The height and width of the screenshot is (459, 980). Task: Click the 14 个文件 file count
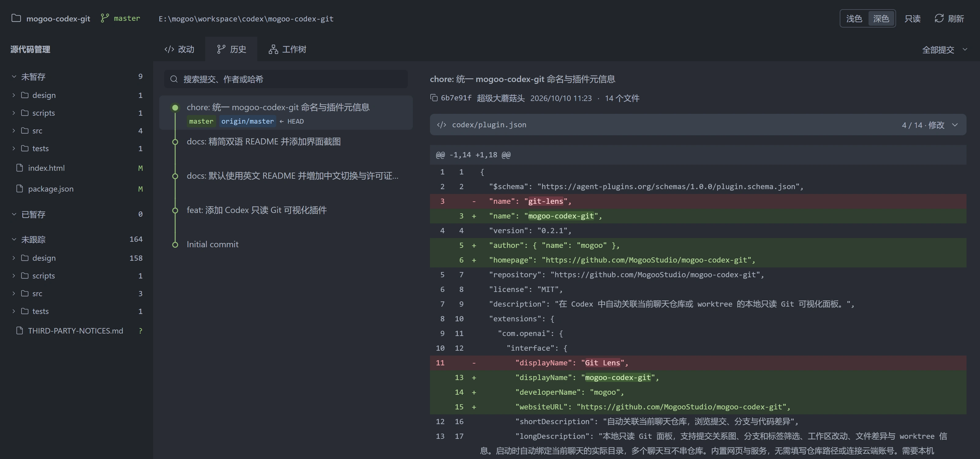tap(622, 98)
